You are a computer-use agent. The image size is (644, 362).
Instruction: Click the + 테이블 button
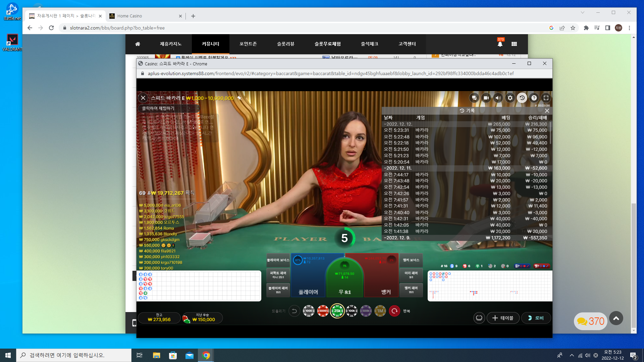(503, 318)
